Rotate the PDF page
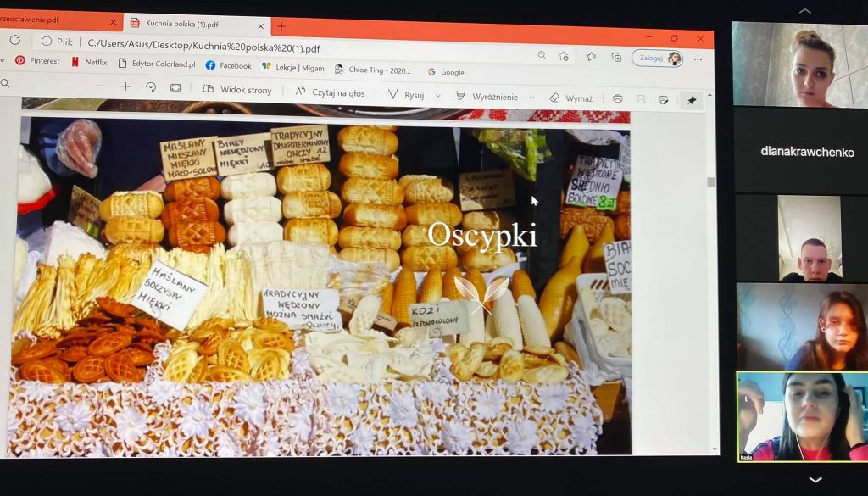Image resolution: width=868 pixels, height=496 pixels. (x=151, y=87)
